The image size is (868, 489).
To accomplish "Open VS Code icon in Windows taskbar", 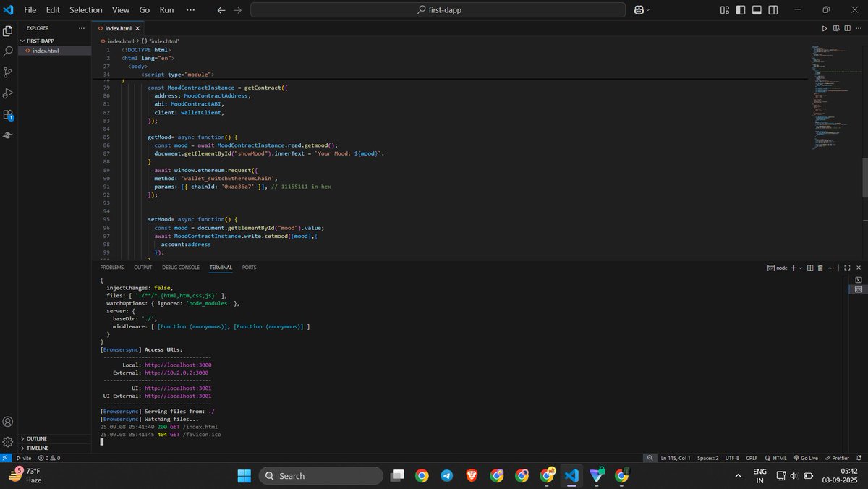I will 571,476.
